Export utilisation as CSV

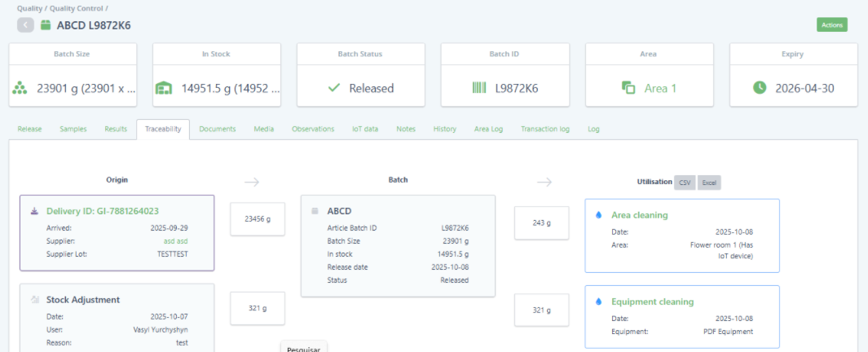pyautogui.click(x=685, y=183)
